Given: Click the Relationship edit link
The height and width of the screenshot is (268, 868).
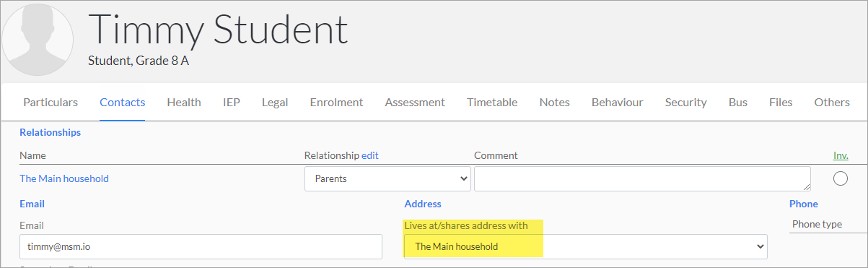Looking at the screenshot, I should (370, 155).
